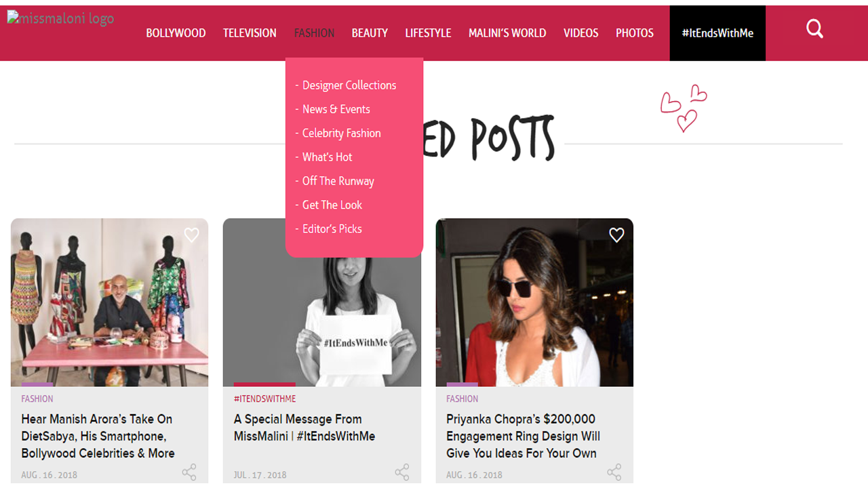Click 'AUG . 16 . 2018' under Priyanka Chopra

click(x=475, y=475)
